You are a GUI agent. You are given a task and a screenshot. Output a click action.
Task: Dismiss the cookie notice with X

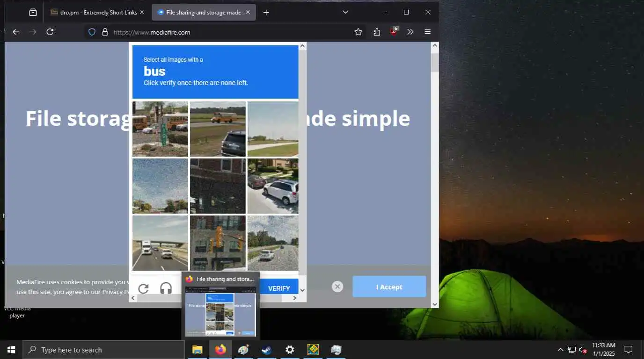[337, 287]
